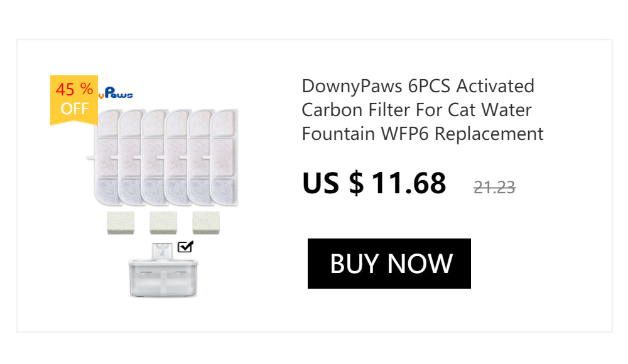Click the US $ 11.68 sale price

pos(374,183)
